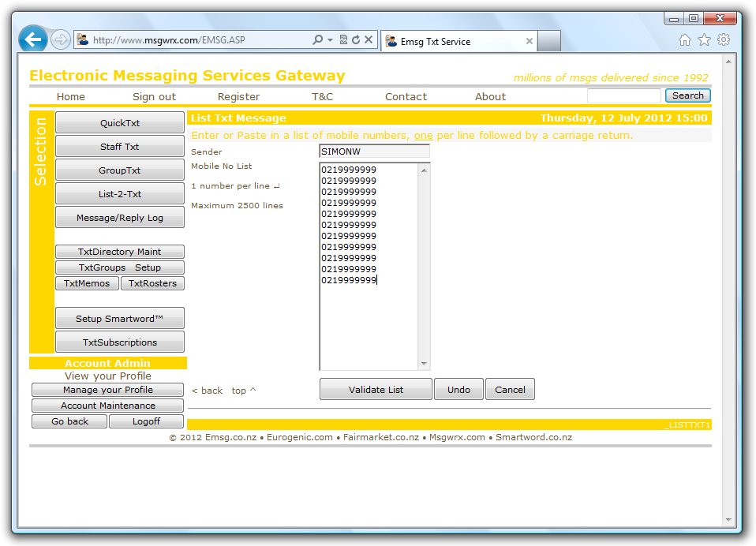Click the View your Profile link
Image resolution: width=756 pixels, height=546 pixels.
point(107,376)
